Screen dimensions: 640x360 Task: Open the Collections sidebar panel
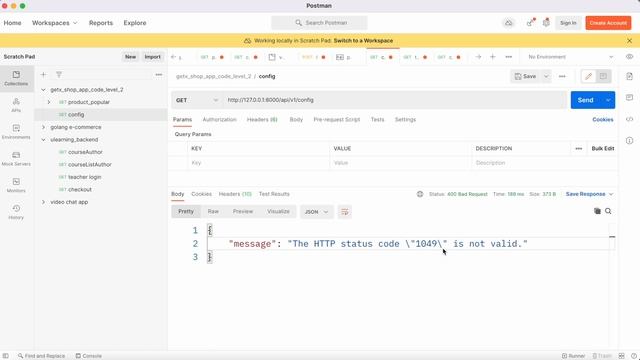click(16, 78)
